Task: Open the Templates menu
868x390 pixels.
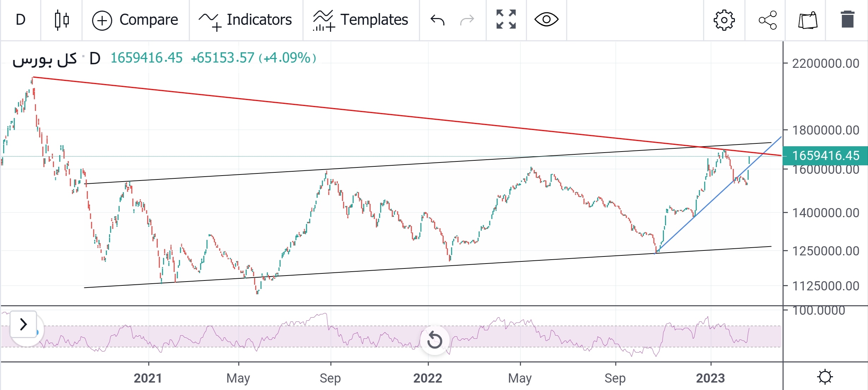Action: (x=360, y=20)
